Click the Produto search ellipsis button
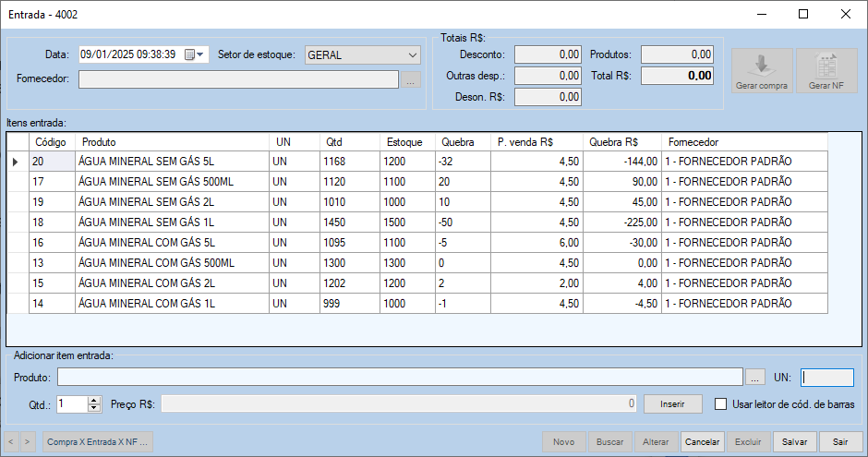This screenshot has width=868, height=457. 755,378
